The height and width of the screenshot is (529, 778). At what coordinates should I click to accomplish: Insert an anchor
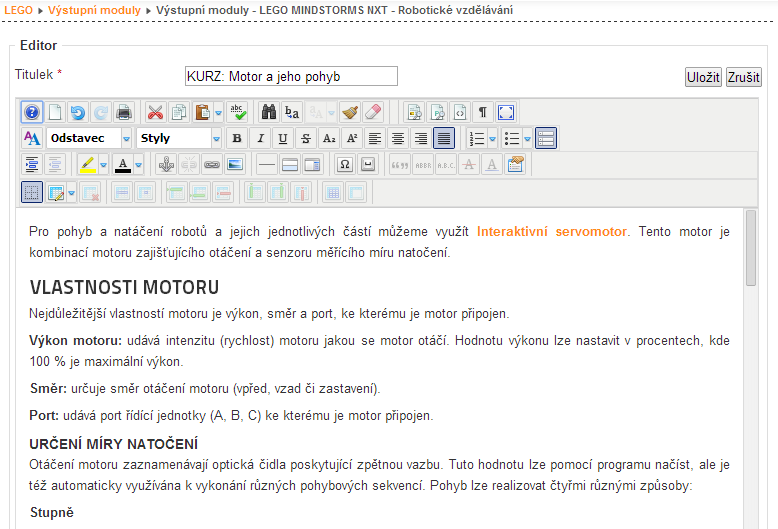tap(166, 164)
